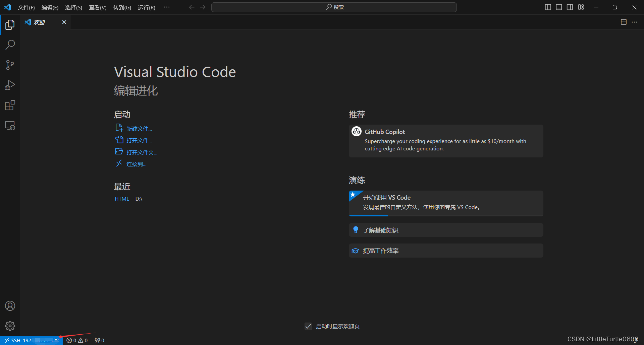Click lightbulb icon on 了解基础知识
The height and width of the screenshot is (345, 644).
pyautogui.click(x=356, y=230)
